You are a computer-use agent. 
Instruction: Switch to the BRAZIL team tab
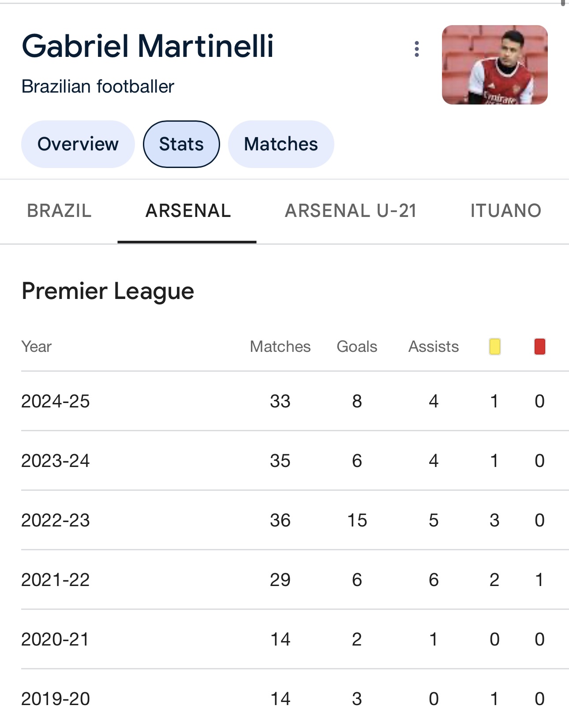pyautogui.click(x=59, y=211)
